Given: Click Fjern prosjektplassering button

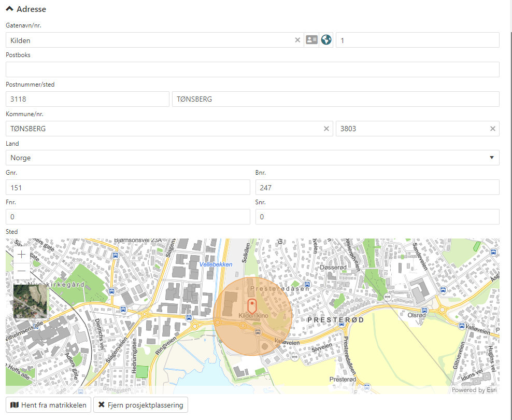Looking at the screenshot, I should click(140, 405).
